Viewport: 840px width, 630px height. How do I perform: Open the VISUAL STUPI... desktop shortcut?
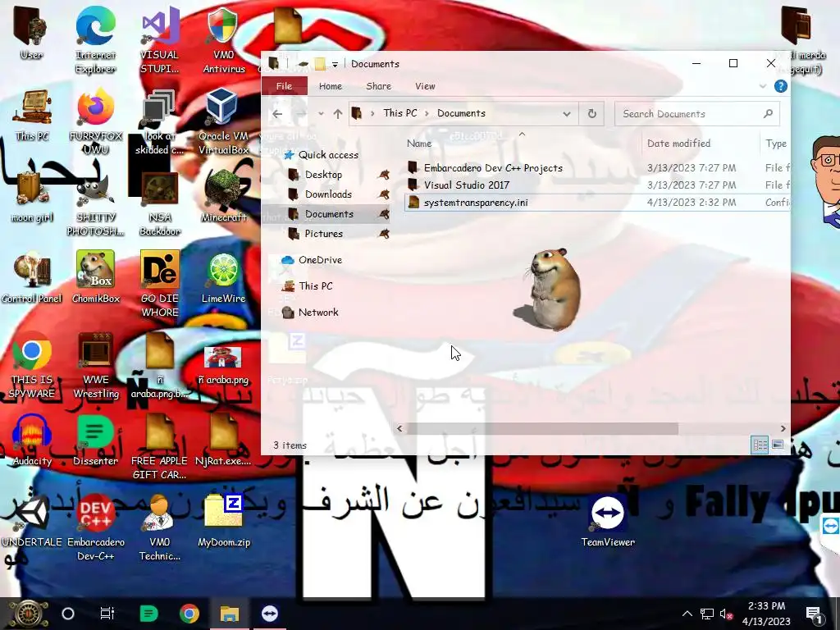[160, 39]
